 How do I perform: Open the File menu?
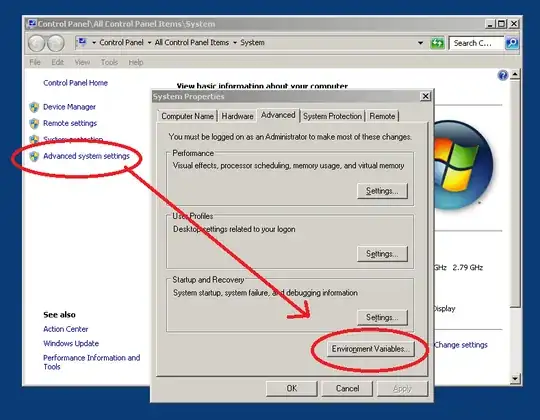[35, 62]
